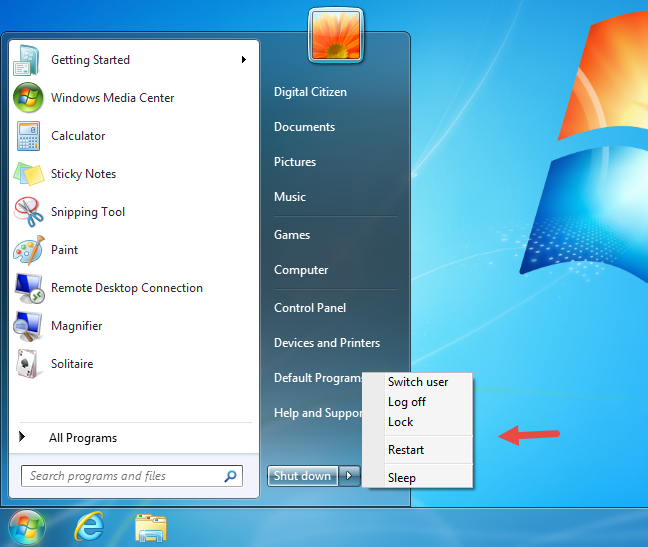Click the Sticky Notes text label
Viewport: 648px width, 547px height.
click(x=83, y=174)
